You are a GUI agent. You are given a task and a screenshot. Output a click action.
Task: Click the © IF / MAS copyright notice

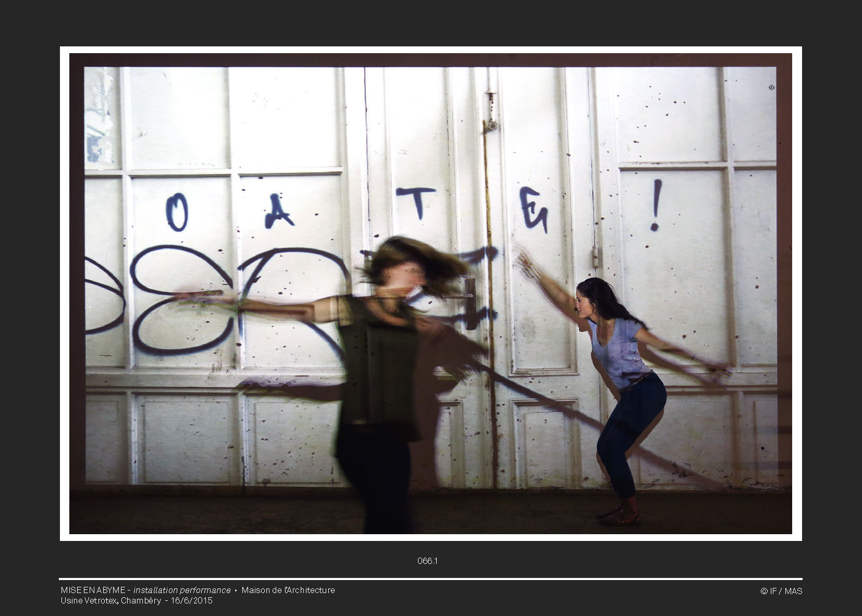coord(781,591)
